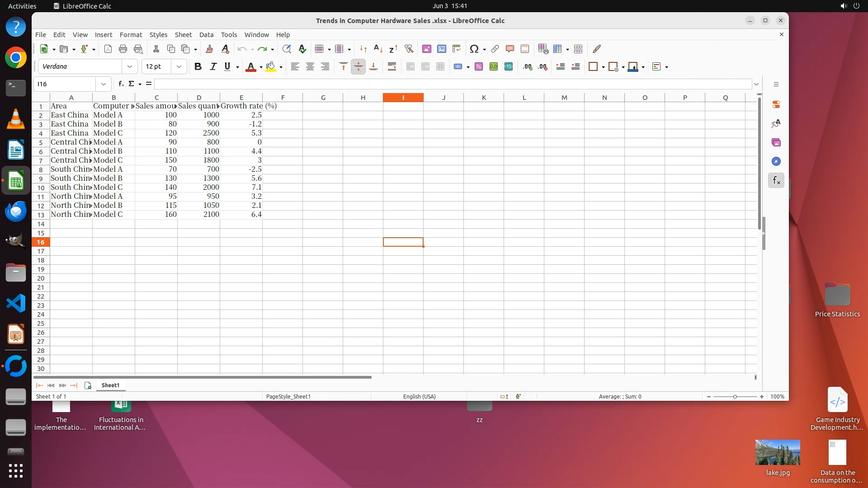Screen dimensions: 868x488
Task: Toggle Italic text style
Action: coord(212,66)
